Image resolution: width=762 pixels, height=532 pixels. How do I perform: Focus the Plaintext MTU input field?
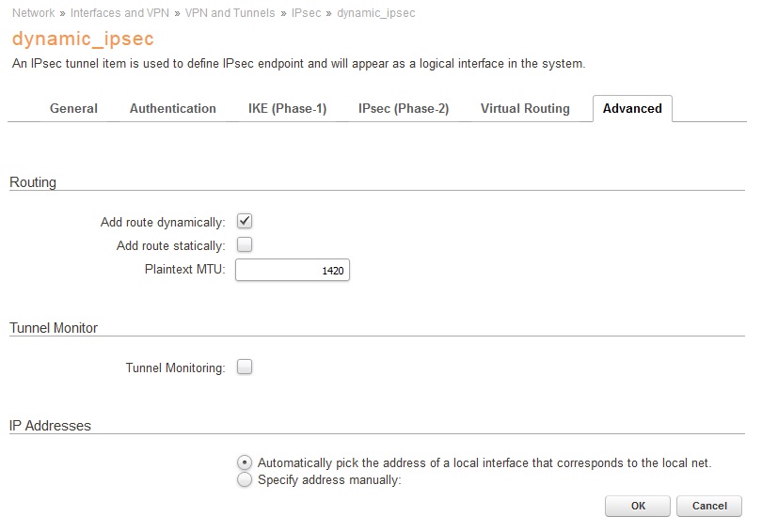click(293, 272)
